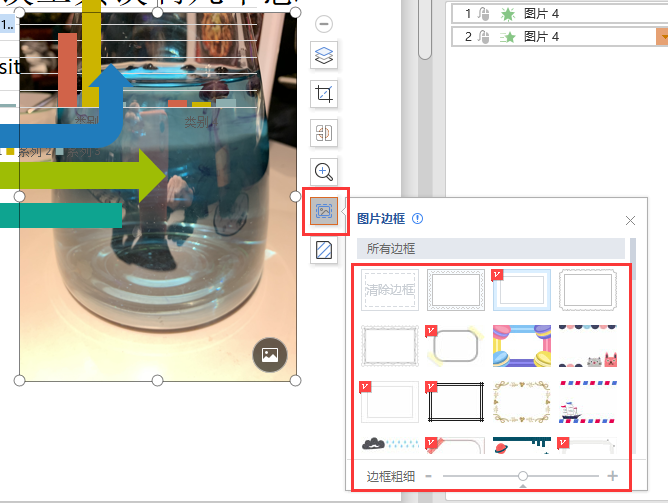Image resolution: width=668 pixels, height=503 pixels.
Task: Click the round image button on the photo
Action: (x=269, y=354)
